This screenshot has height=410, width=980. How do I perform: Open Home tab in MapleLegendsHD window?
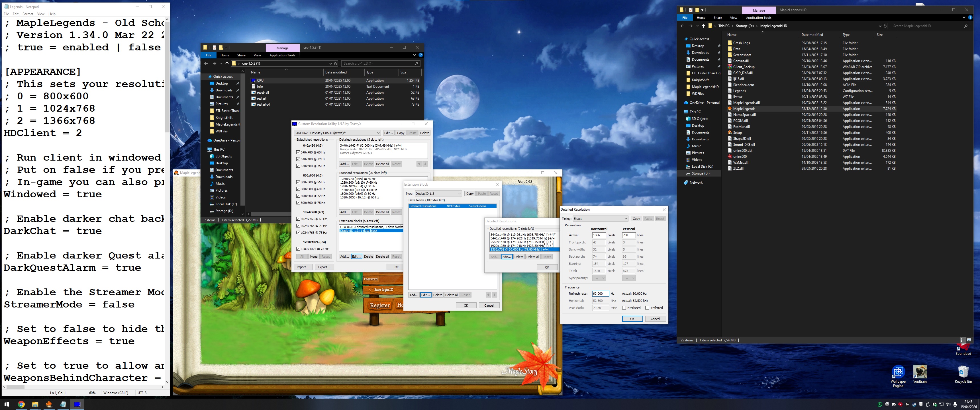coord(701,17)
